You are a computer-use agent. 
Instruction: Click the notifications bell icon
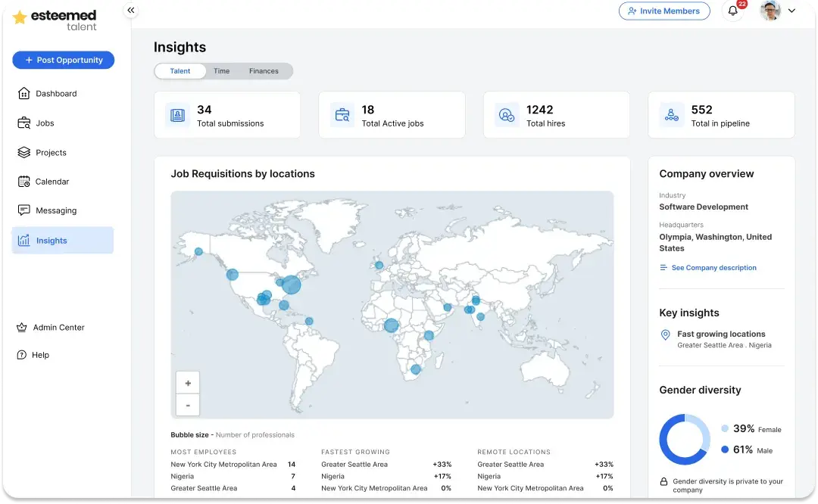tap(732, 12)
